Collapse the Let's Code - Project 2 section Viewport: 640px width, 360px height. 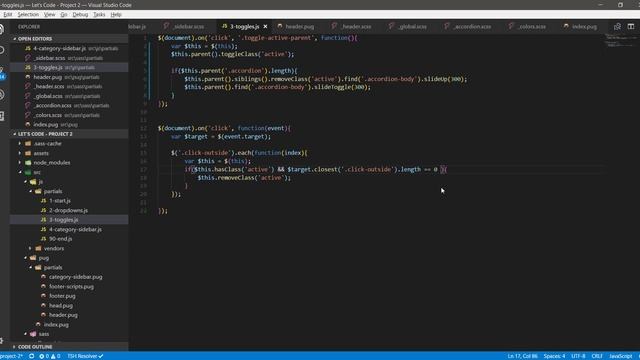[x=69, y=134]
